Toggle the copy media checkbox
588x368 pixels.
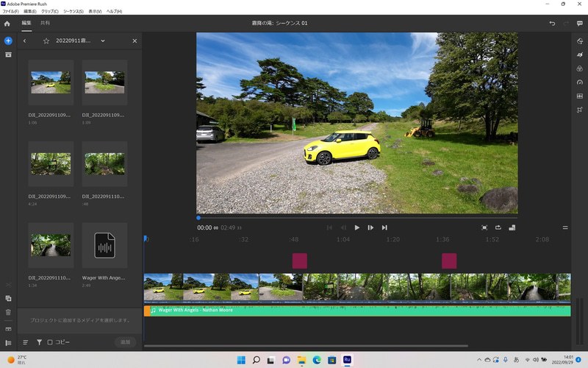(50, 342)
